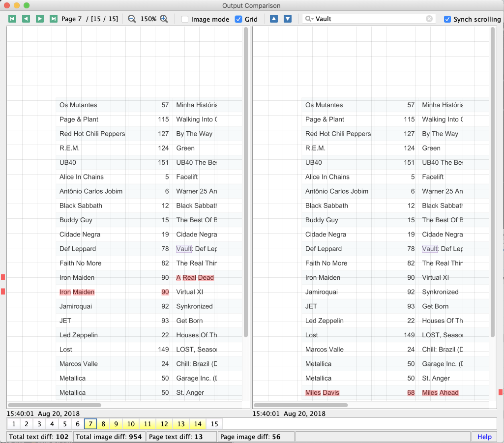504x443 pixels.
Task: Open page 4 tab
Action: point(52,424)
